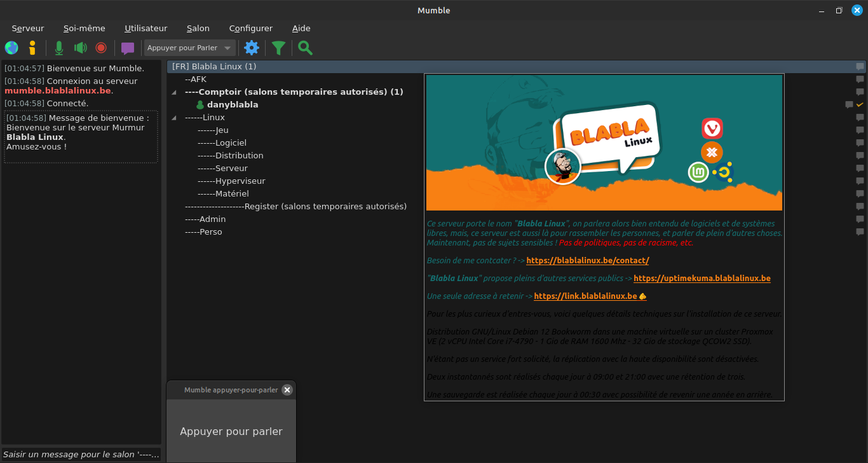Click the comment icon on the Serveur channel row

860,169
